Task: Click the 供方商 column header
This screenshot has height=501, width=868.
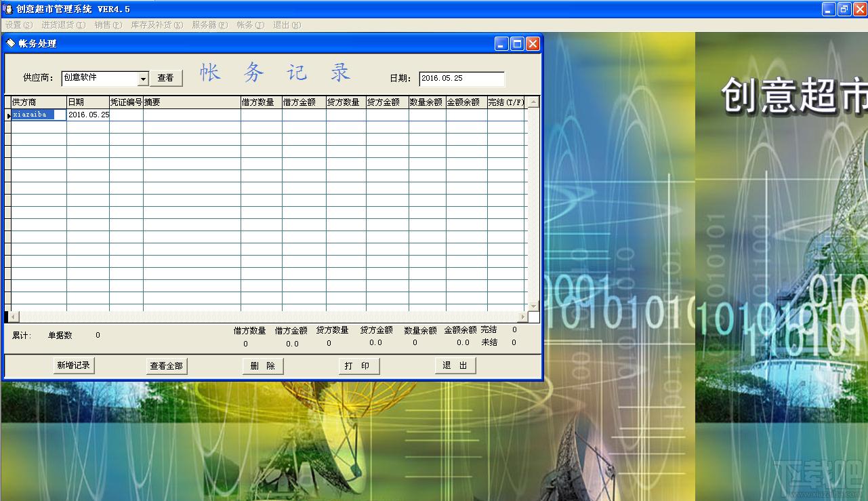Action: [39, 102]
